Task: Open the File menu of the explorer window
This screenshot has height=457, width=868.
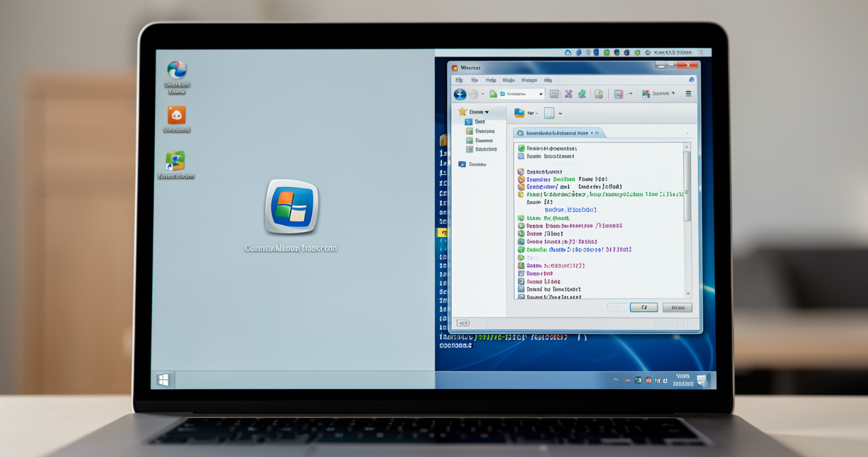Action: (459, 80)
